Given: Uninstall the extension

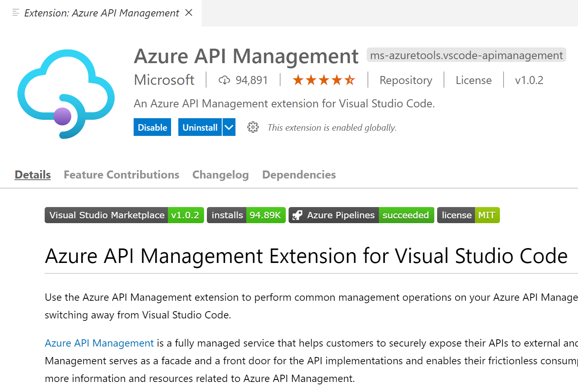Looking at the screenshot, I should (x=200, y=127).
